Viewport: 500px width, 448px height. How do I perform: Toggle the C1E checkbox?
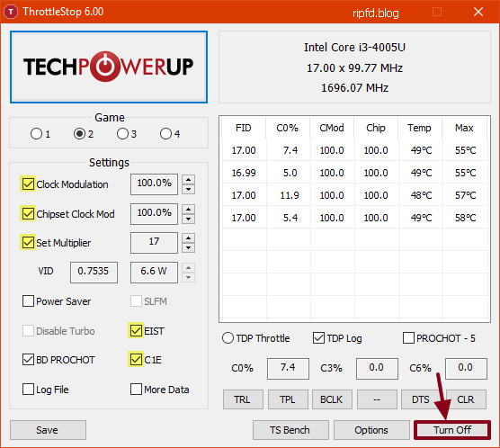(x=136, y=360)
